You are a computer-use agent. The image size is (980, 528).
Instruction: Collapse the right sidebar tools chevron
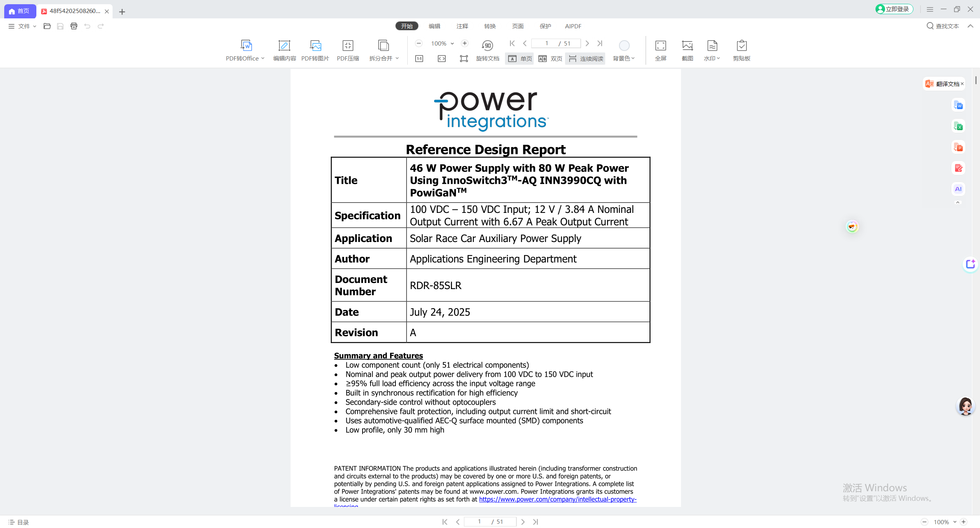point(958,203)
